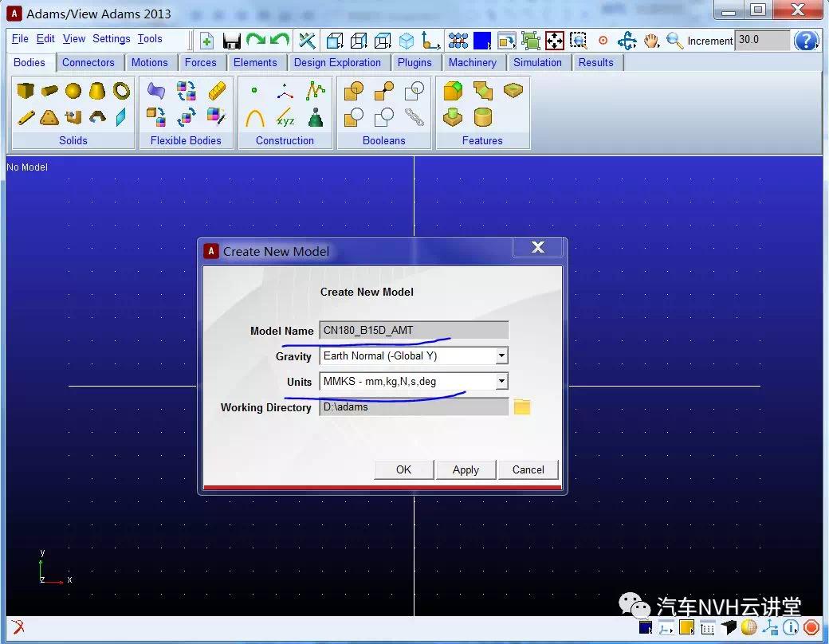Click the red arrow icon at bottom left
This screenshot has height=644, width=829.
click(18, 627)
